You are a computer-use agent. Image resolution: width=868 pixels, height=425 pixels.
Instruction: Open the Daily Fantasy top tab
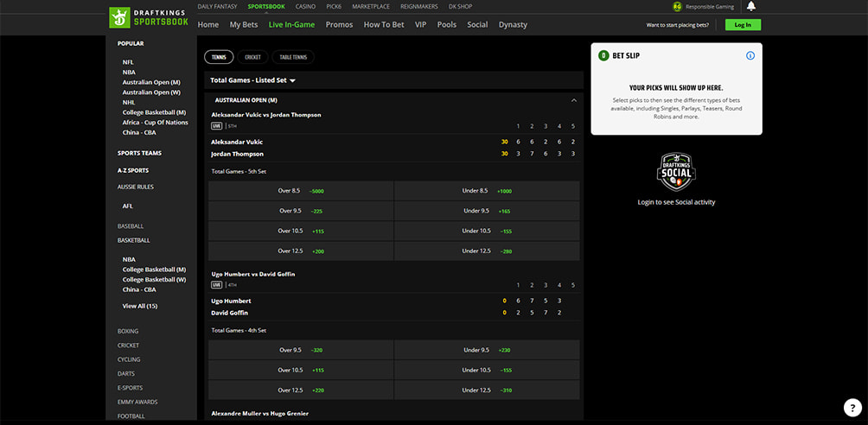pos(217,7)
